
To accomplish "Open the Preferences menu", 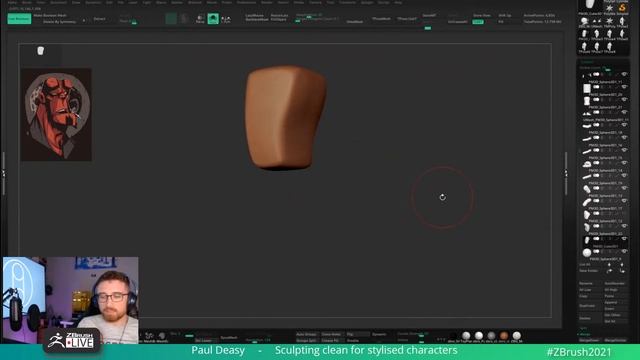I will click(x=247, y=2).
